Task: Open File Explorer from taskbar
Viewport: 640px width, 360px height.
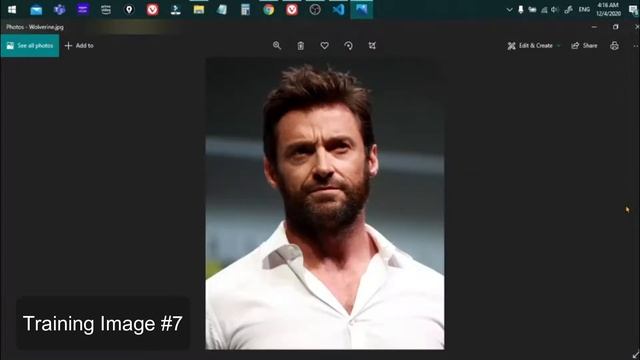Action: (199, 9)
